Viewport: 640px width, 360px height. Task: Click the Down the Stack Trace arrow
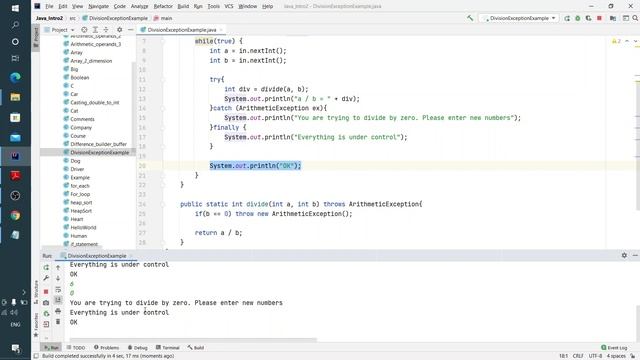(x=58, y=278)
